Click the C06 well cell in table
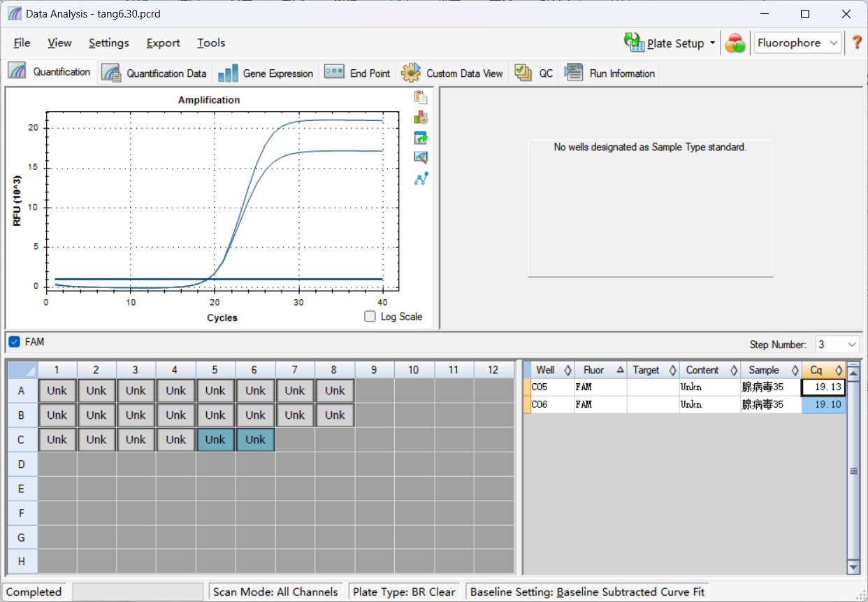The width and height of the screenshot is (868, 602). [x=552, y=405]
